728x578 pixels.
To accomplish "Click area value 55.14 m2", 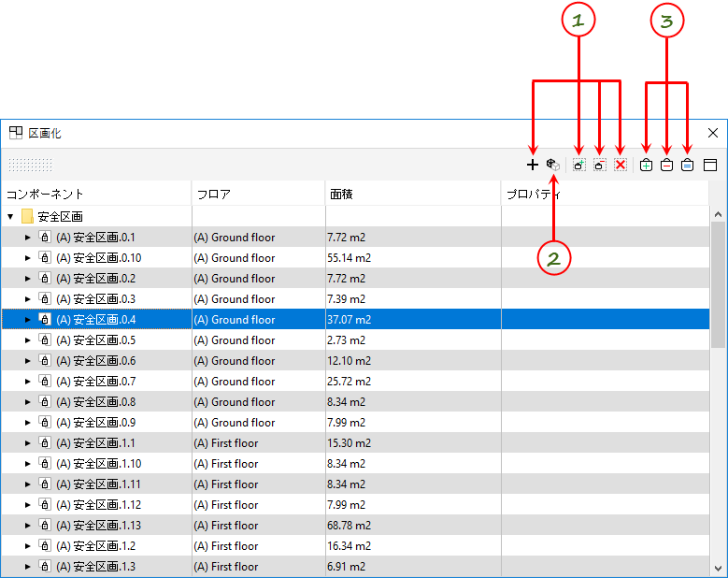I will click(350, 258).
